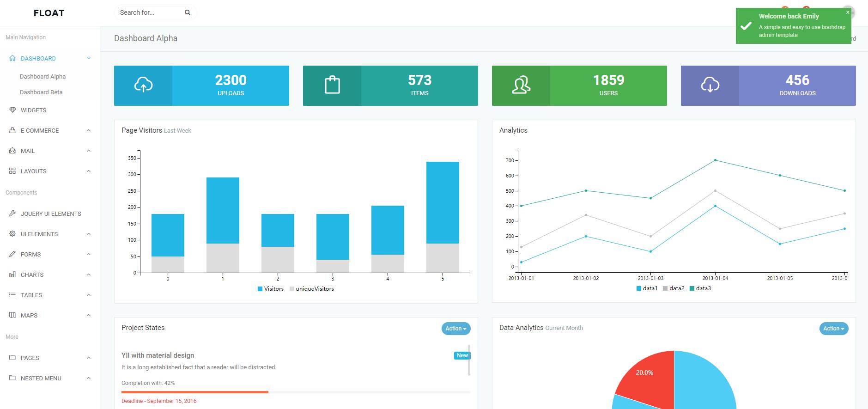Toggle Visitors series in bar chart legend
Image resolution: width=868 pixels, height=409 pixels.
[271, 289]
